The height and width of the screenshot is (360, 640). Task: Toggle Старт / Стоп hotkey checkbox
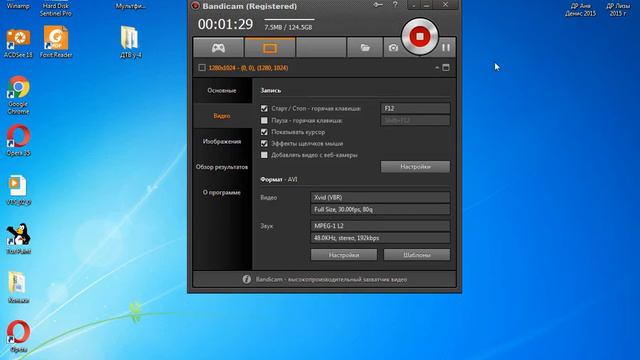point(264,109)
